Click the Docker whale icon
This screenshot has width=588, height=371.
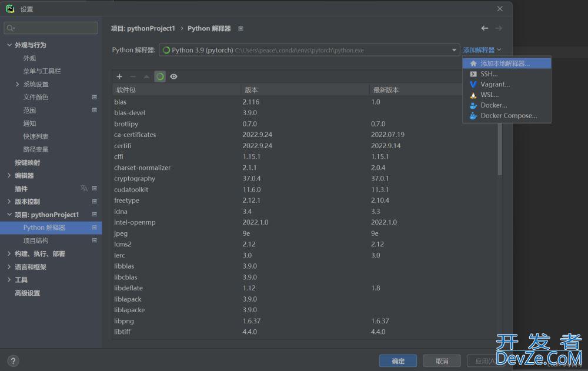tap(473, 105)
